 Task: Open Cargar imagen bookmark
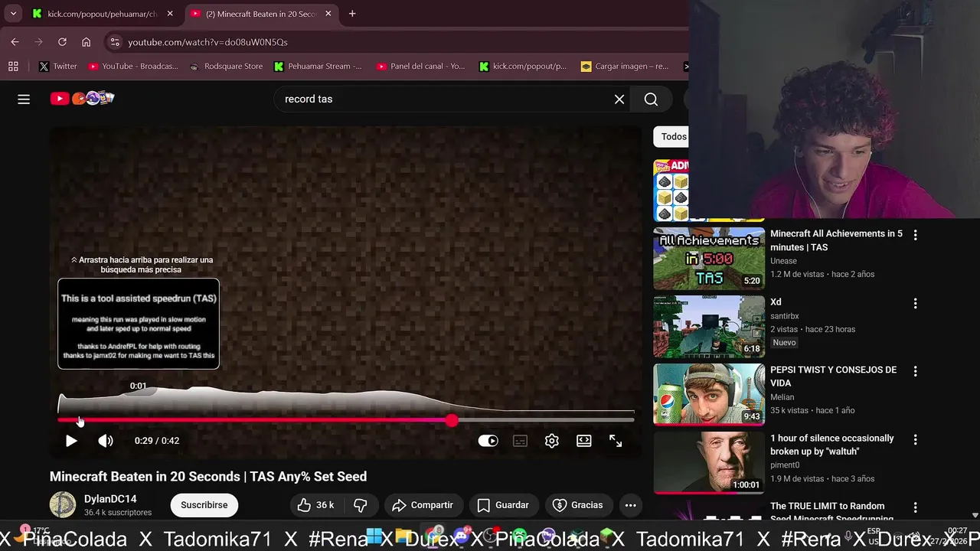coord(625,67)
